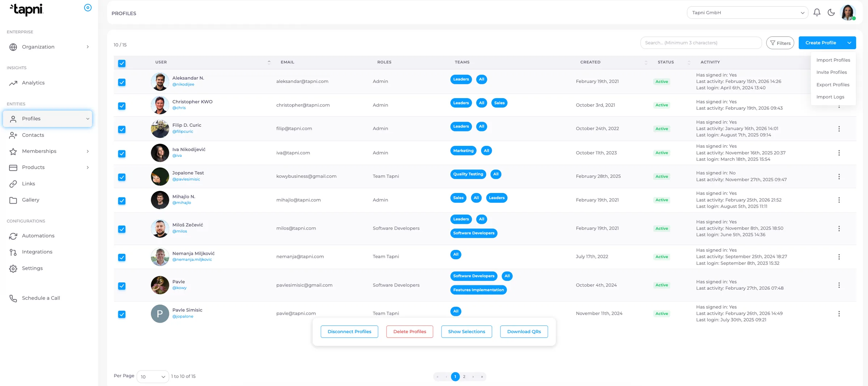Uncheck Pavle Simisic row checkbox

(122, 314)
